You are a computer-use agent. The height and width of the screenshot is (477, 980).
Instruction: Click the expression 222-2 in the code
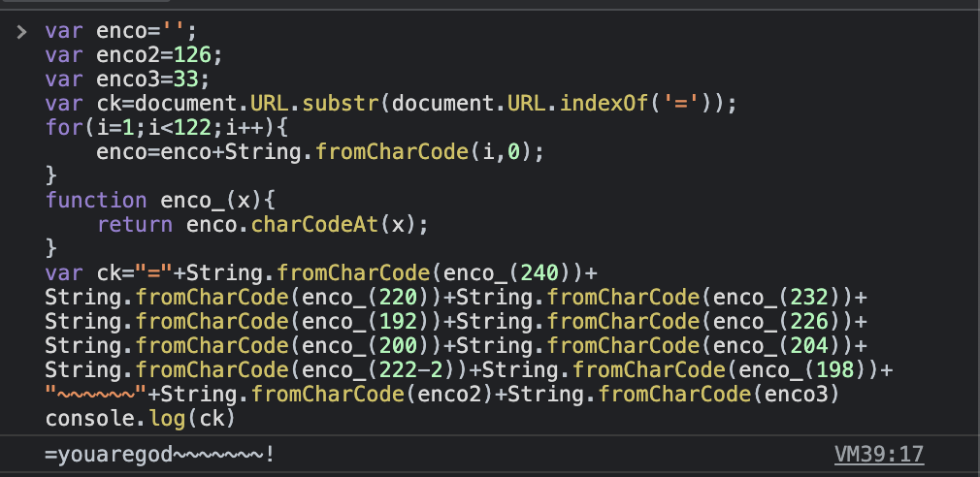[410, 370]
